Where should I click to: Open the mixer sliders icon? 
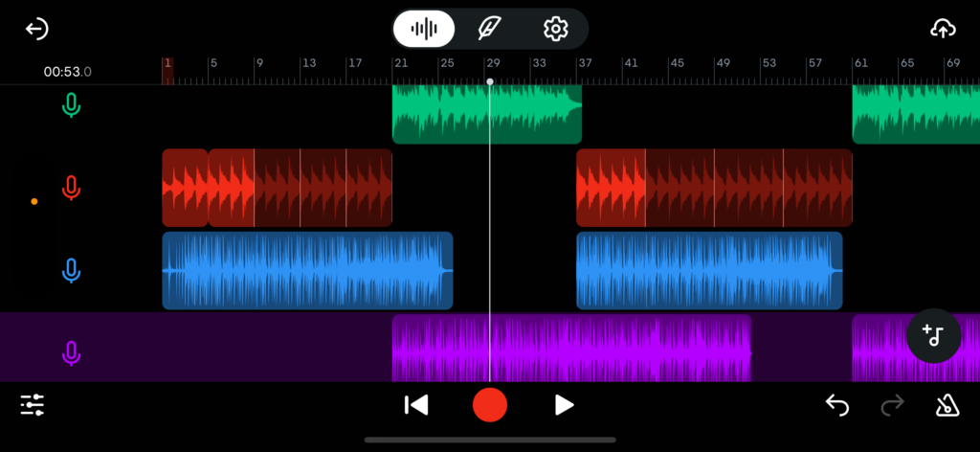pos(32,405)
